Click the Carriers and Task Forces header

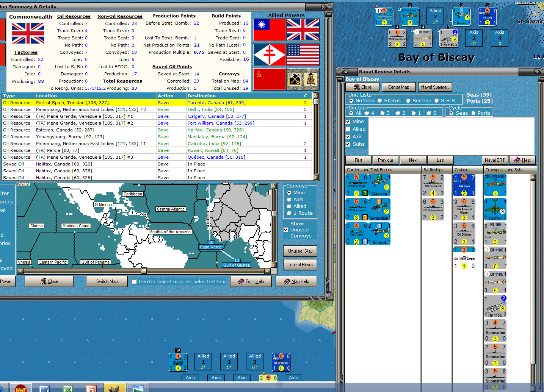coord(383,170)
